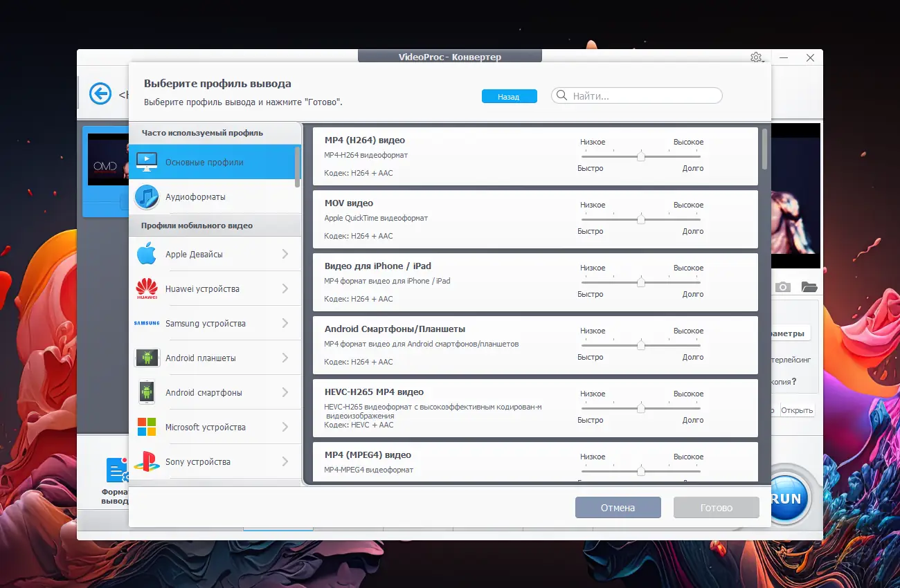
Task: Click Apple QuickTime видеоформат description
Action: click(376, 219)
